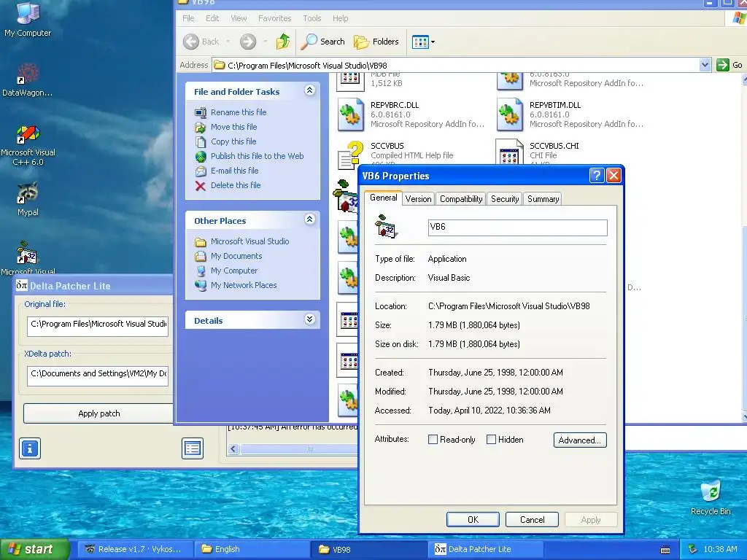
Task: Open My Documents in Other Places
Action: click(x=237, y=256)
